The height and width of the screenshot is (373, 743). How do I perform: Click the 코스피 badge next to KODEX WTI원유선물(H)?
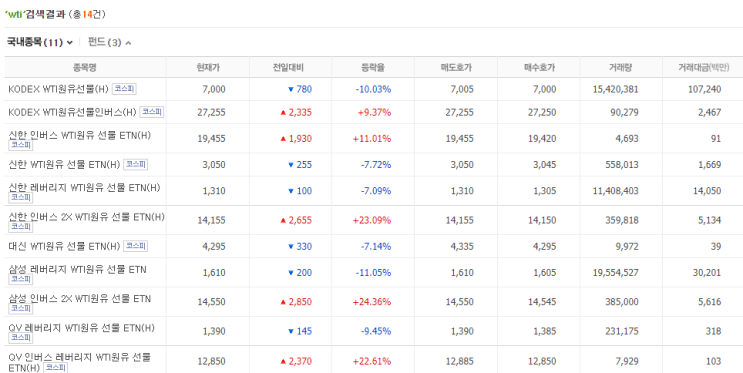[124, 89]
